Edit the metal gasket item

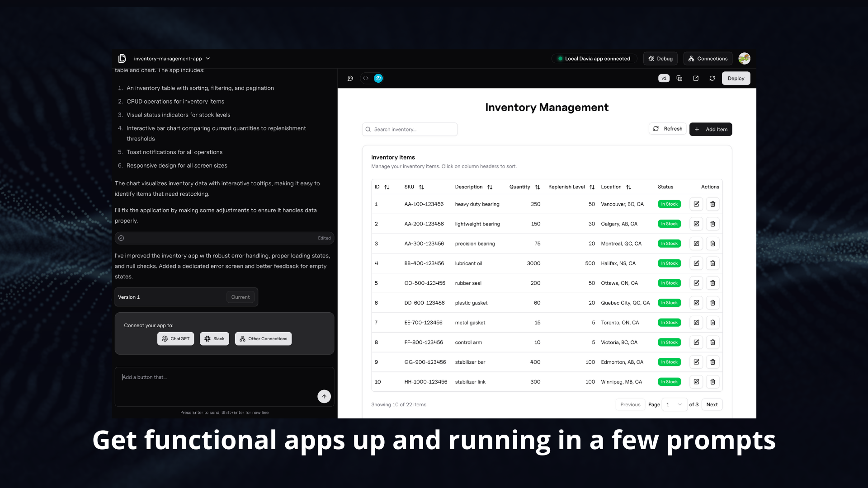[696, 323]
